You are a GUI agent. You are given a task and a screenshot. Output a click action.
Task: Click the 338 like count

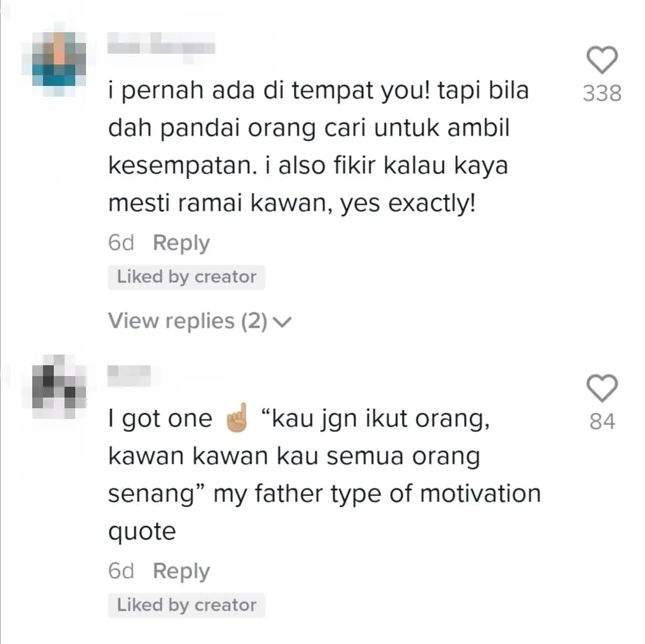click(602, 93)
